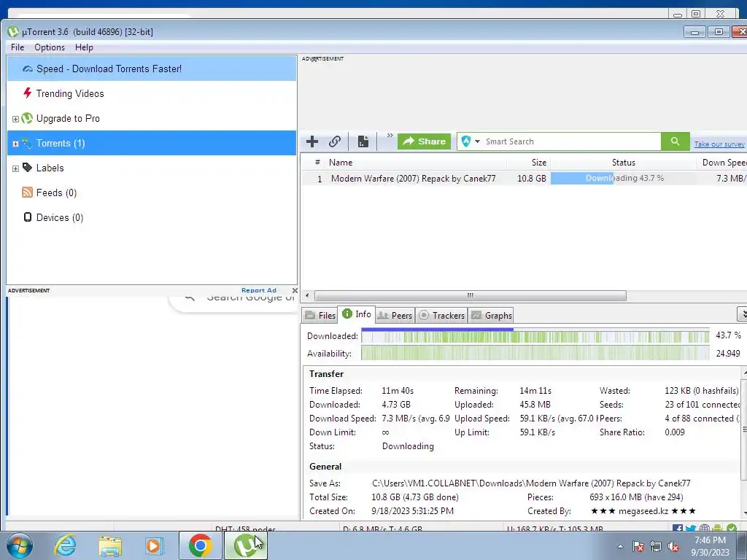Image resolution: width=747 pixels, height=560 pixels.
Task: Click the uTorrent taskbar button
Action: click(x=245, y=545)
